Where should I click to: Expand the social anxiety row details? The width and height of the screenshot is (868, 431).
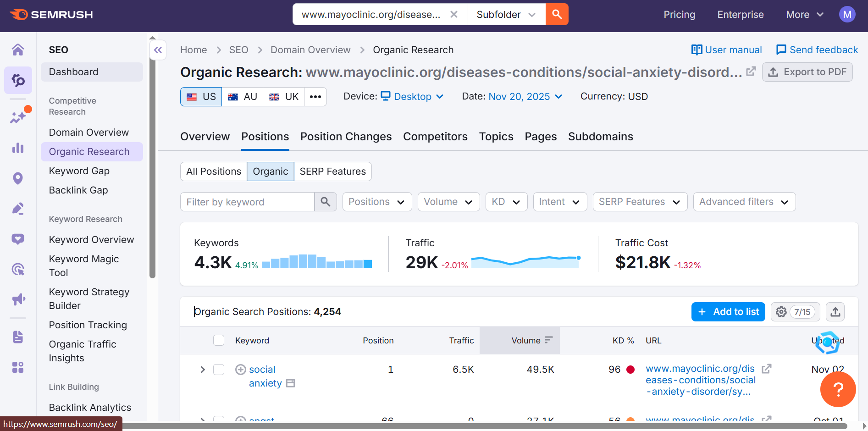[x=202, y=370]
